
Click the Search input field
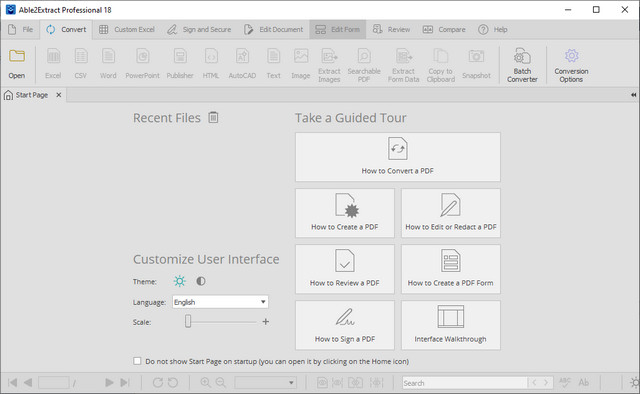point(464,383)
